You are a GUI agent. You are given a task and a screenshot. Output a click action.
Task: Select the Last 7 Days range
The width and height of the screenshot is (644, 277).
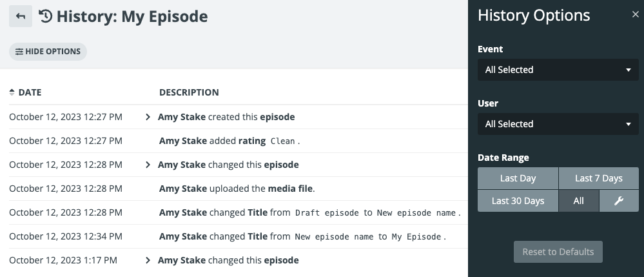pyautogui.click(x=598, y=178)
